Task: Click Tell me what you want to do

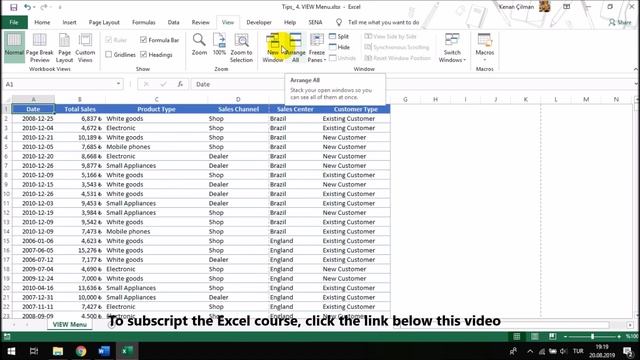Action: (x=383, y=22)
